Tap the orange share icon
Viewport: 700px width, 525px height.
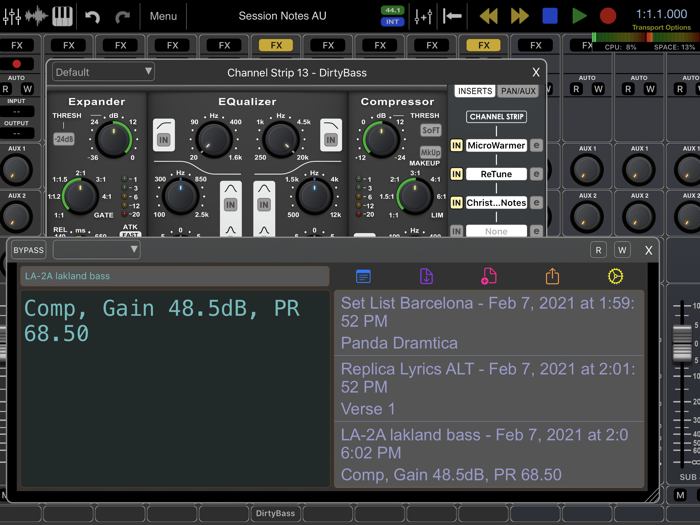(552, 276)
